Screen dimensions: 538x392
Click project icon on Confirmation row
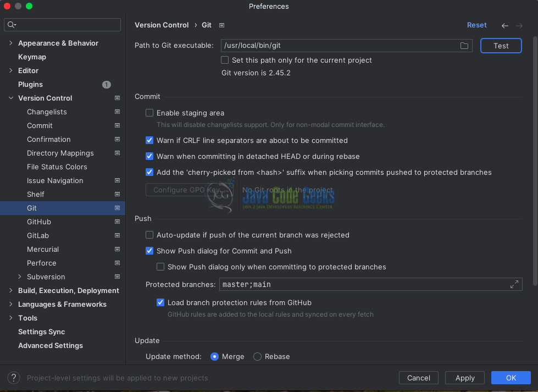(x=118, y=139)
